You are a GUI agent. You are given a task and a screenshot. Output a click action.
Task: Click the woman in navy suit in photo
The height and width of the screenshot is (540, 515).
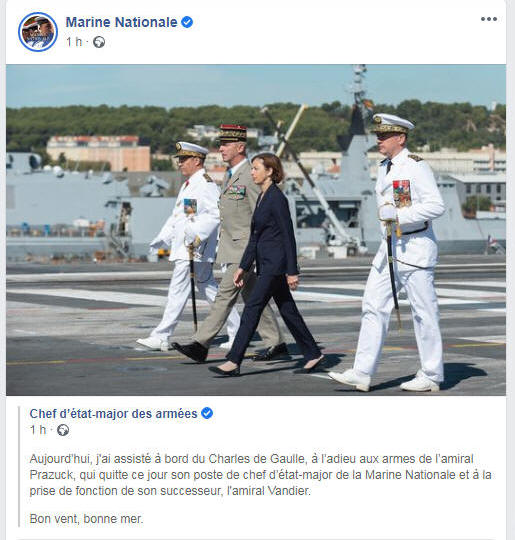(x=269, y=265)
